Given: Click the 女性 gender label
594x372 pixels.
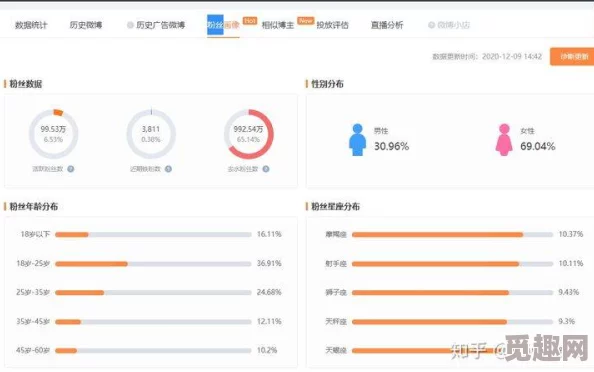Looking at the screenshot, I should [x=527, y=131].
